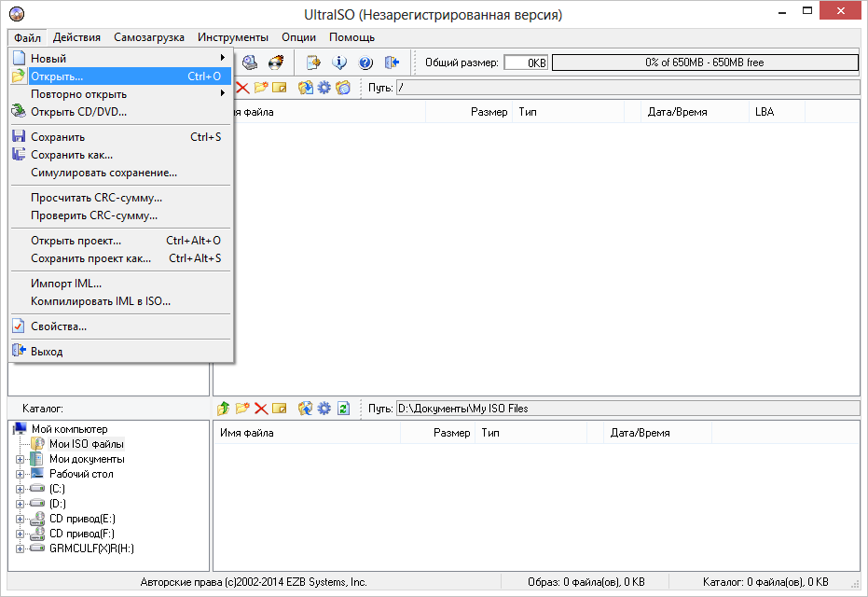Click the image Путь field showing /

(627, 88)
